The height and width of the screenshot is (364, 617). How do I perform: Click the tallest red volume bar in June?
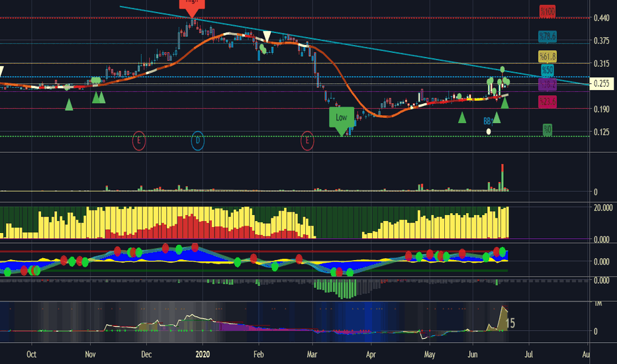click(502, 177)
